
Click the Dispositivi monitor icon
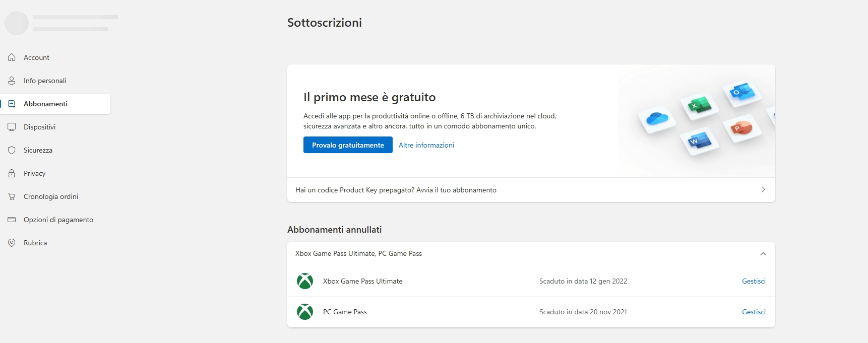12,127
